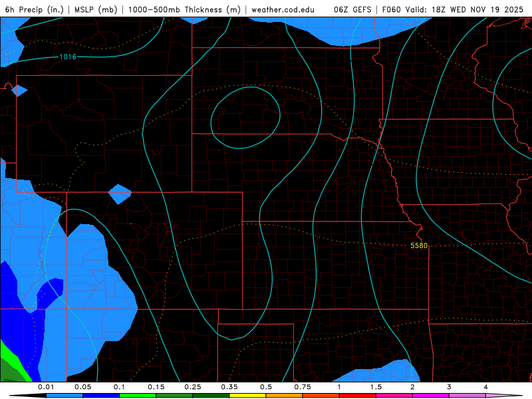The width and height of the screenshot is (532, 399).
Task: Click the 0.01 legend value
Action: (46, 387)
